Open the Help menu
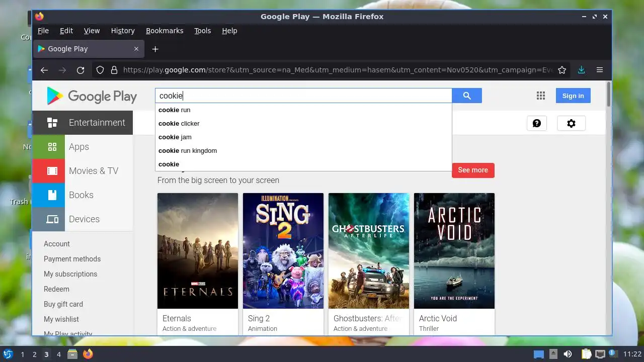 pyautogui.click(x=229, y=31)
